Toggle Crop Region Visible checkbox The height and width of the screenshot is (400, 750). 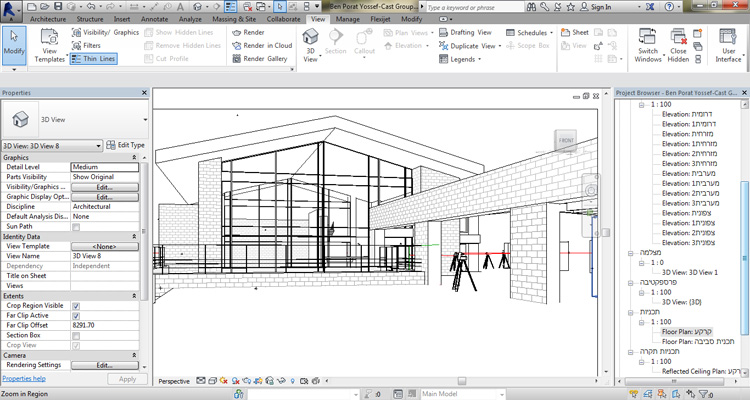coord(76,306)
